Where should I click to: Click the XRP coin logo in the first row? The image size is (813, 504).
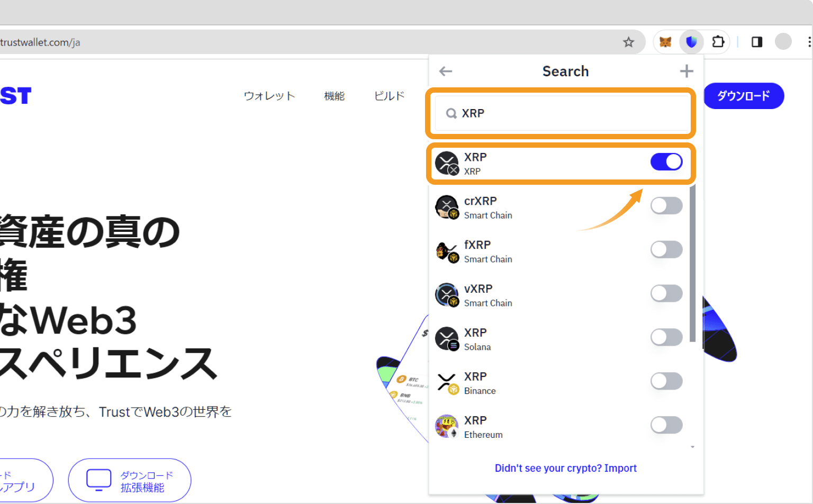tap(447, 163)
